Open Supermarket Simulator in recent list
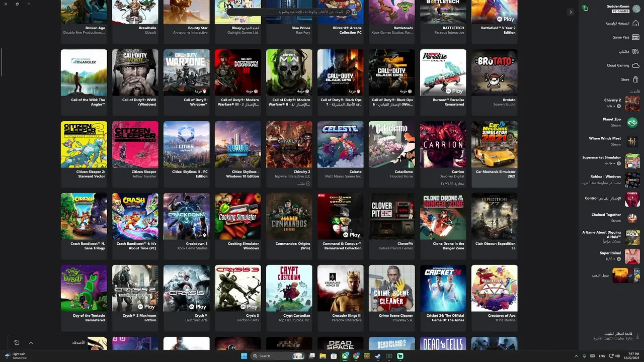The image size is (644, 362). point(611,160)
